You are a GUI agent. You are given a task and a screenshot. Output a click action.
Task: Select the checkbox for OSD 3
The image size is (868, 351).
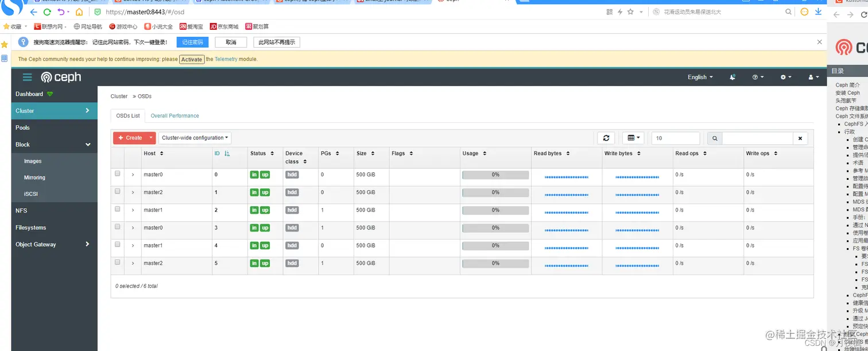117,227
